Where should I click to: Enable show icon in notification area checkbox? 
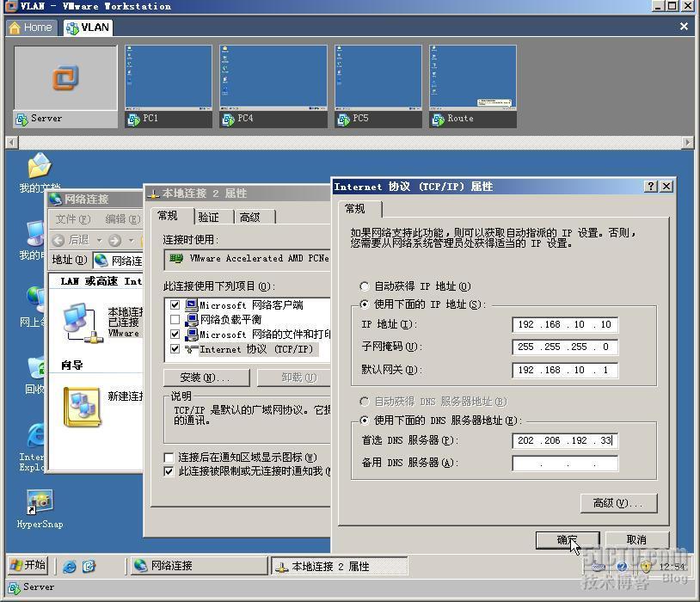click(x=169, y=458)
